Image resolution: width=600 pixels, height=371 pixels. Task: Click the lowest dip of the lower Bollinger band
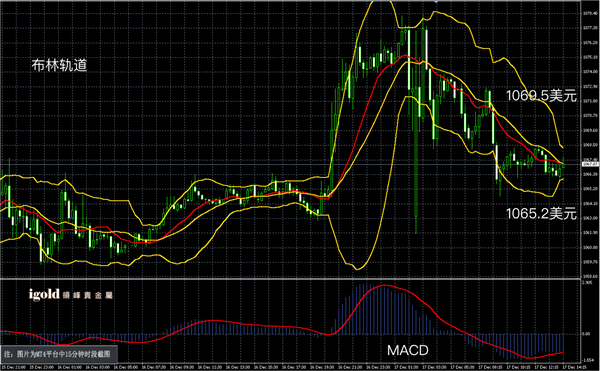click(x=357, y=268)
